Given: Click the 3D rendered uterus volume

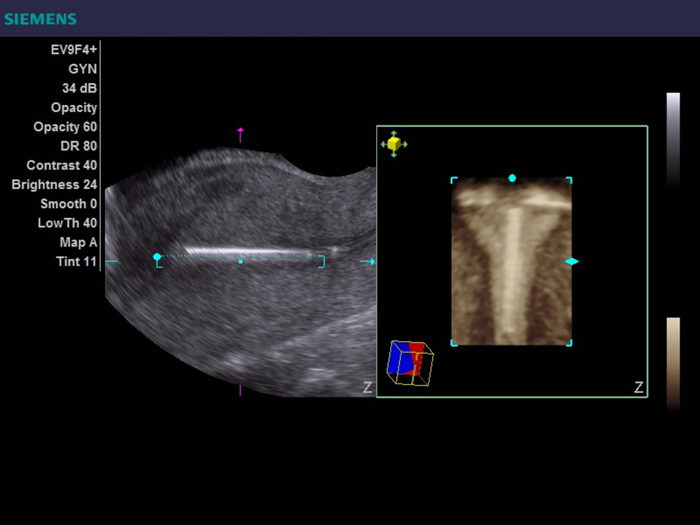Looking at the screenshot, I should tap(512, 262).
